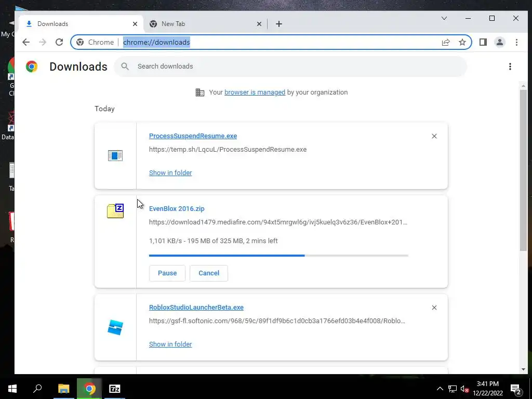Open Windows taskbar search
The height and width of the screenshot is (399, 532).
coord(37,389)
